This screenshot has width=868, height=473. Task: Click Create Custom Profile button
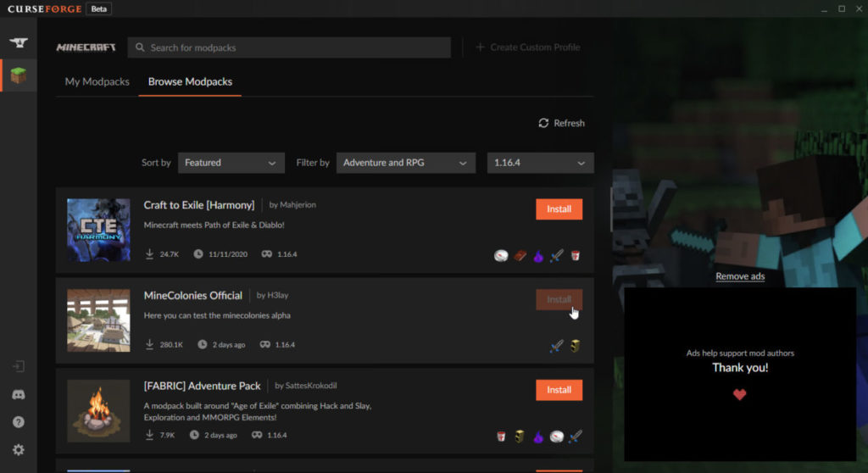tap(527, 47)
